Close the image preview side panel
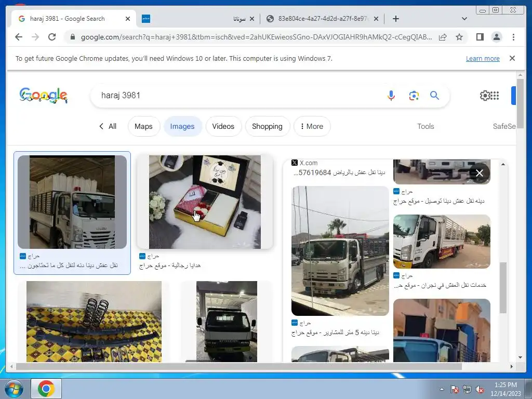 479,173
